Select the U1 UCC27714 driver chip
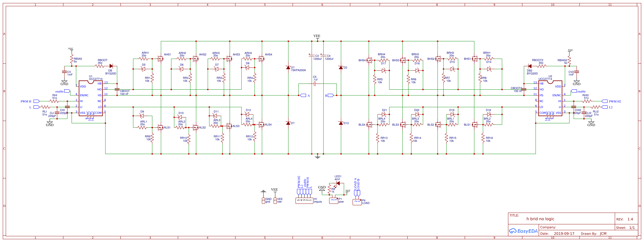This screenshot has width=644, height=242. click(90, 98)
